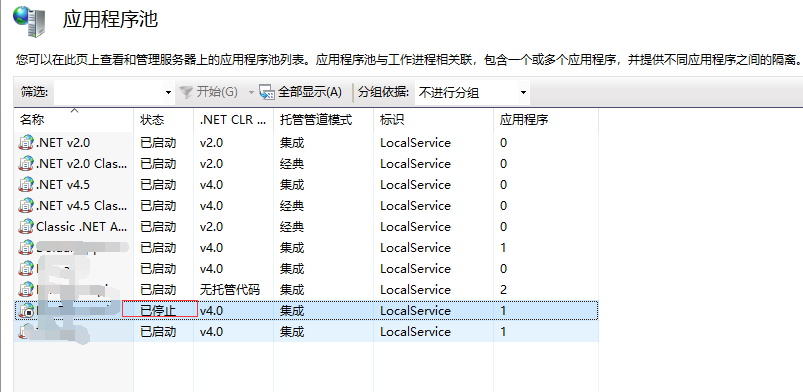Click the application count 2 cell
Screen dimensions: 803x392
(x=503, y=290)
